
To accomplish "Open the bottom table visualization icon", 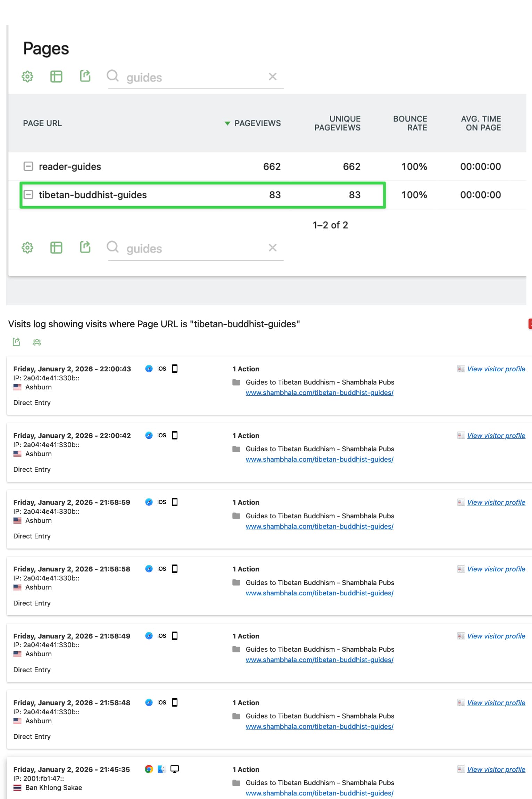I will [56, 248].
